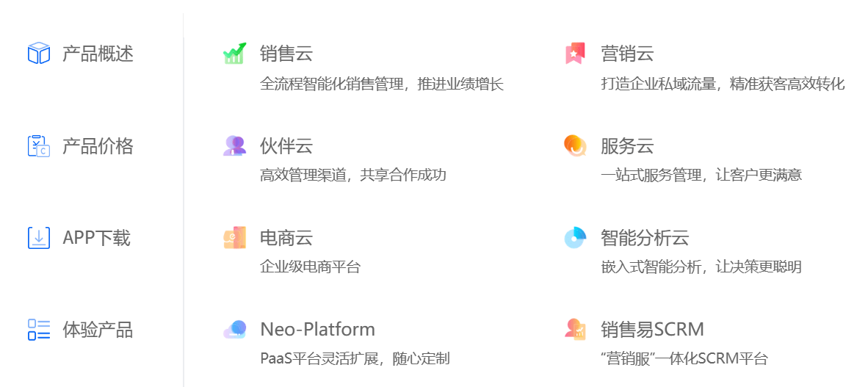This screenshot has width=868, height=387.
Task: Click the 营销云 pink bookmark star icon
Action: 575,54
